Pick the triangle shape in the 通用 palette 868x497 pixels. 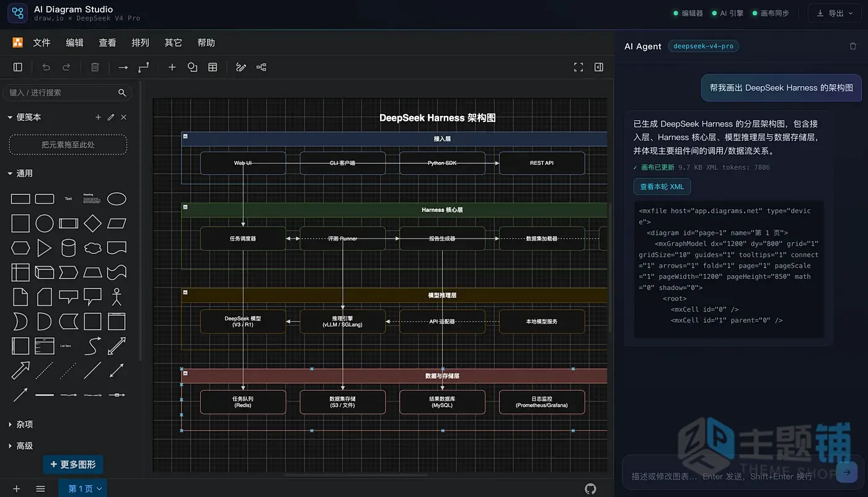tap(44, 248)
